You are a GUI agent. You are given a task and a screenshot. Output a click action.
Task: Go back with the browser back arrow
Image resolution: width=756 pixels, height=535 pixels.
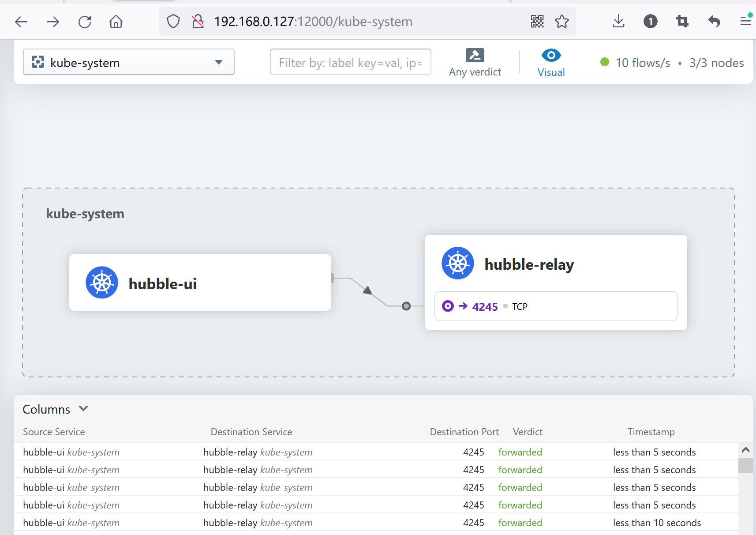point(21,22)
